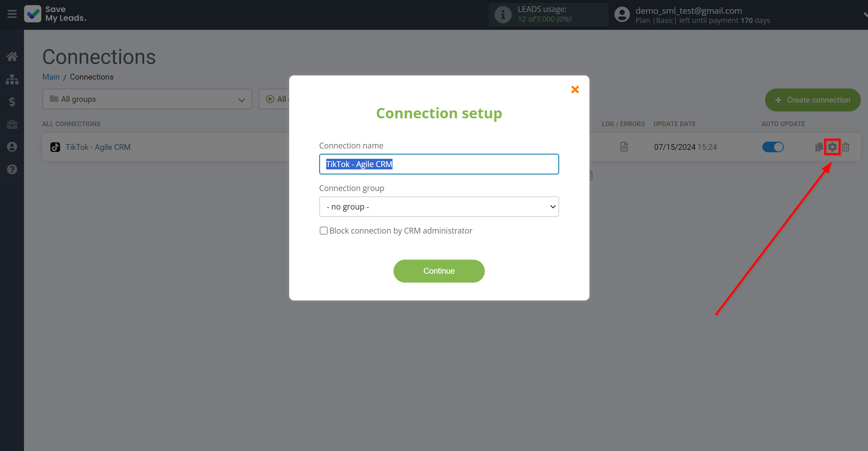Close the Connection setup dialog
The image size is (868, 451).
[575, 90]
